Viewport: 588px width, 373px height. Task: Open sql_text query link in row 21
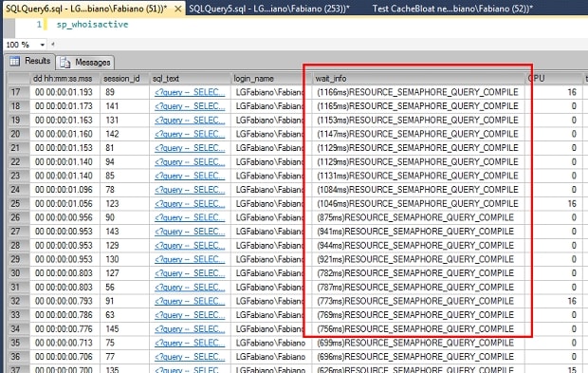coord(190,148)
